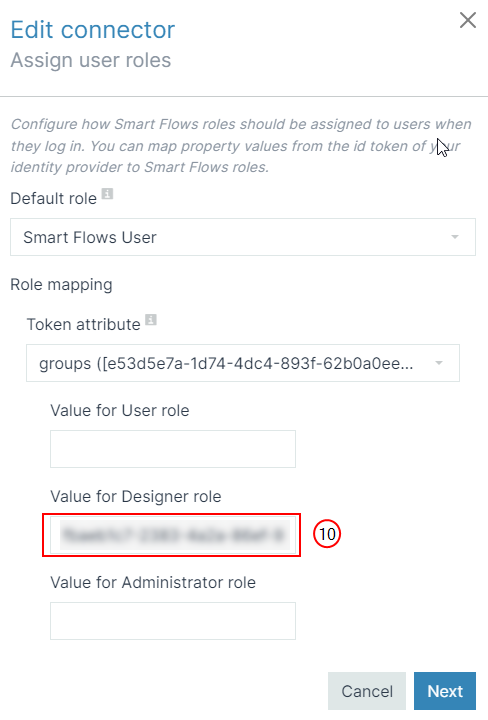488x720 pixels.
Task: Click the blurred Designer role value field
Action: (173, 535)
